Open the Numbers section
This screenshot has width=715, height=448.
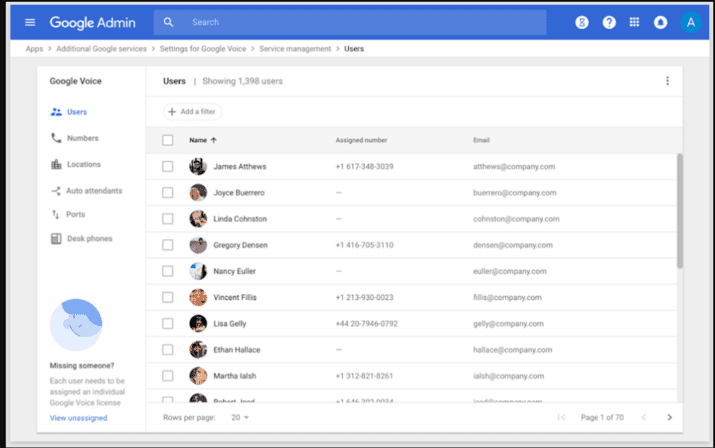[83, 138]
